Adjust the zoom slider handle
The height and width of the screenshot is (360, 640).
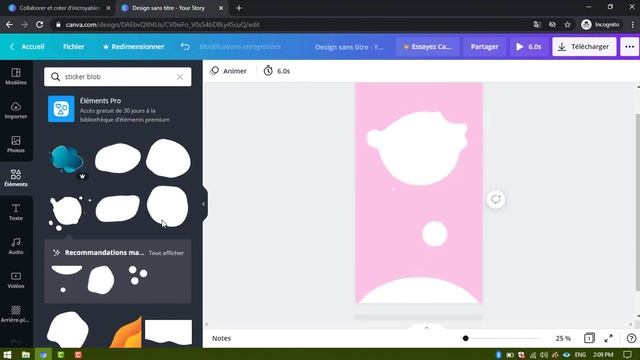(465, 338)
